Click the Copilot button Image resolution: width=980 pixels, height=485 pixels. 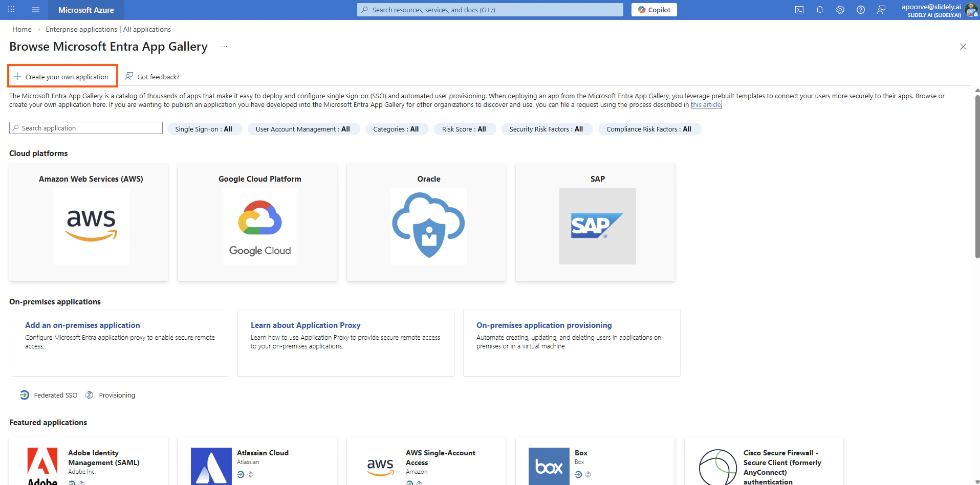[x=654, y=10]
